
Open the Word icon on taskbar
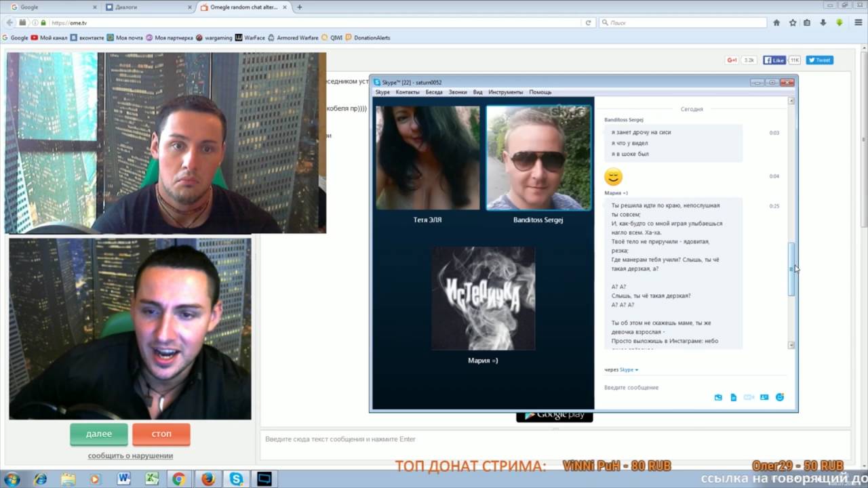[123, 479]
